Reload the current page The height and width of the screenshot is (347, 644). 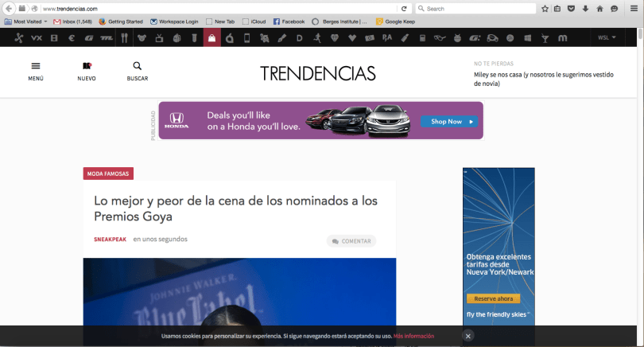click(404, 9)
